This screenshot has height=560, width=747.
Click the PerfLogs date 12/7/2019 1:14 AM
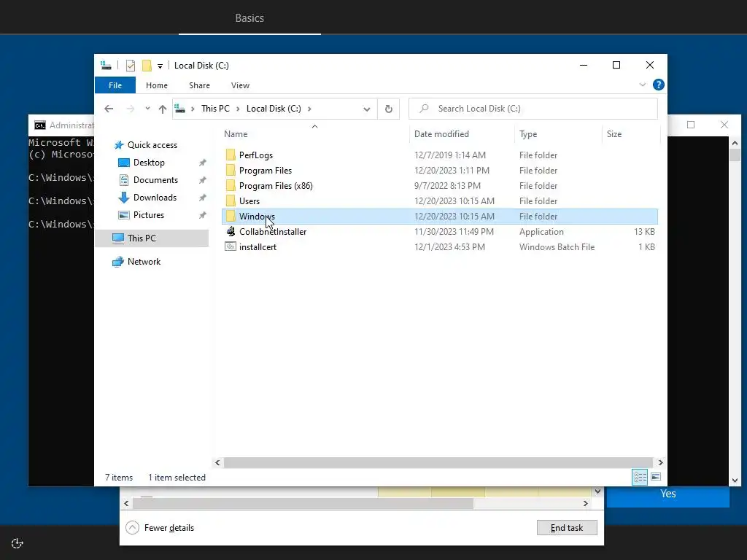(x=449, y=155)
